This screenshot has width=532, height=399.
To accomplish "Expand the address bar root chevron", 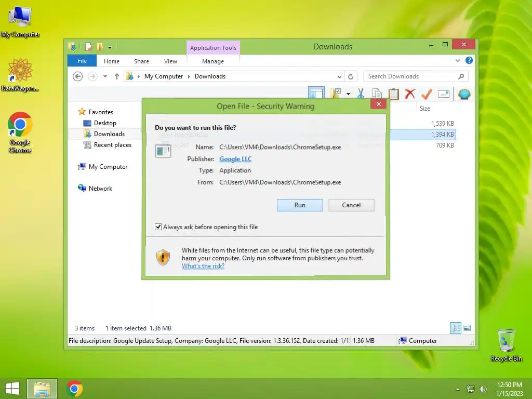I will 138,76.
